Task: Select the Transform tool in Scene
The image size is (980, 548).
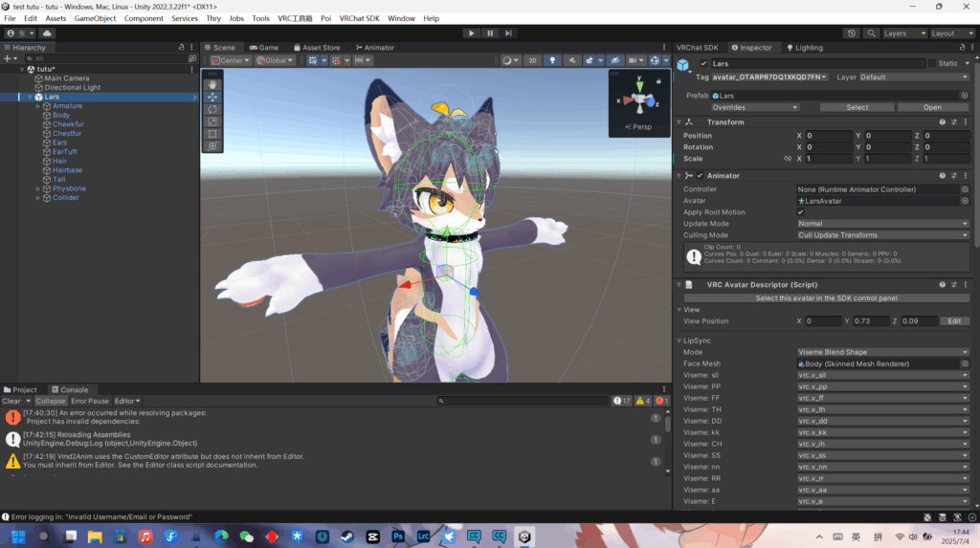Action: (212, 145)
